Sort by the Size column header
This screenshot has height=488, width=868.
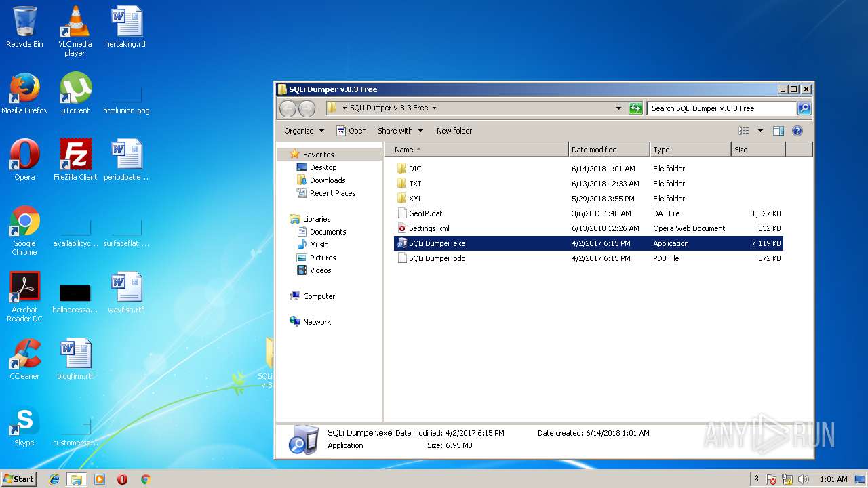pos(758,150)
